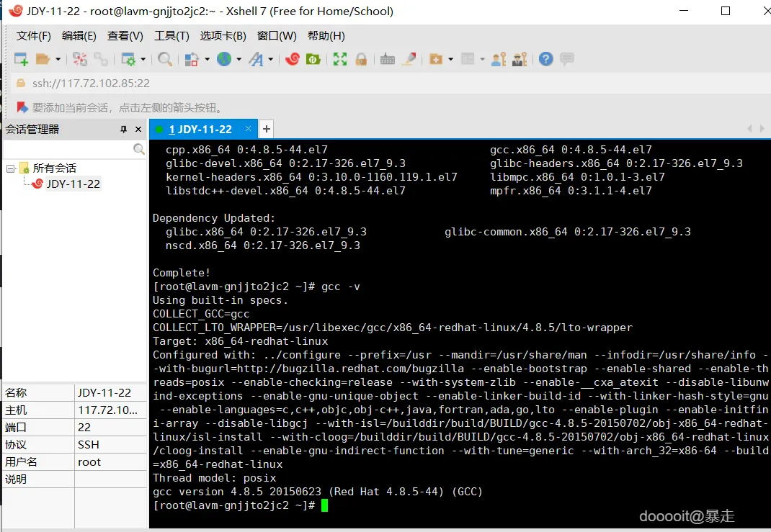This screenshot has height=532, width=771.
Task: Select the JDY-11-22 session in tree
Action: 73,184
